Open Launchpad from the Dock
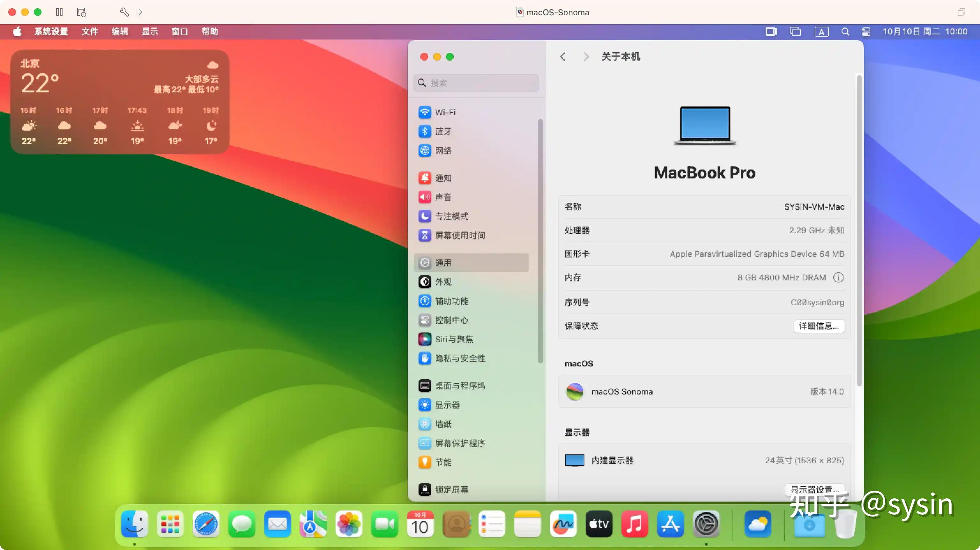The image size is (980, 550). point(170,524)
